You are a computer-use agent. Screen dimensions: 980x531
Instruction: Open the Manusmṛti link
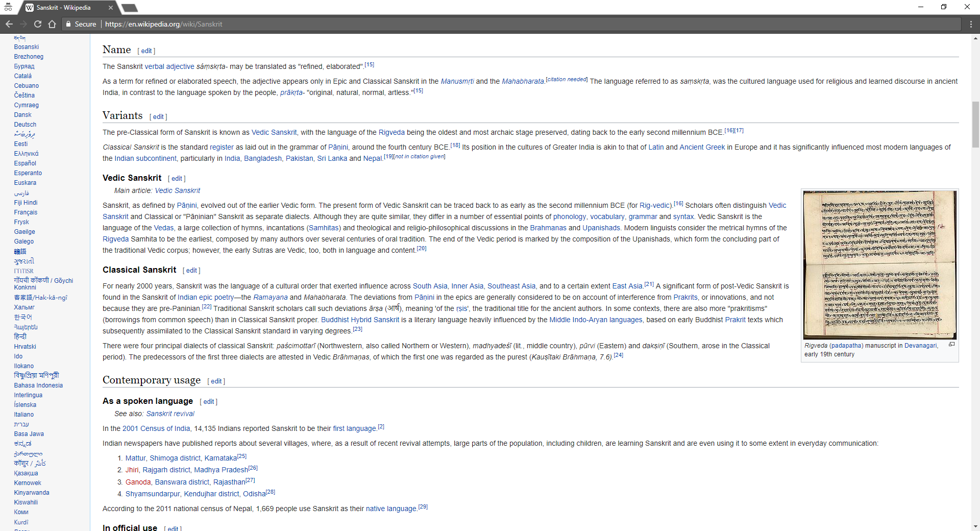click(457, 81)
